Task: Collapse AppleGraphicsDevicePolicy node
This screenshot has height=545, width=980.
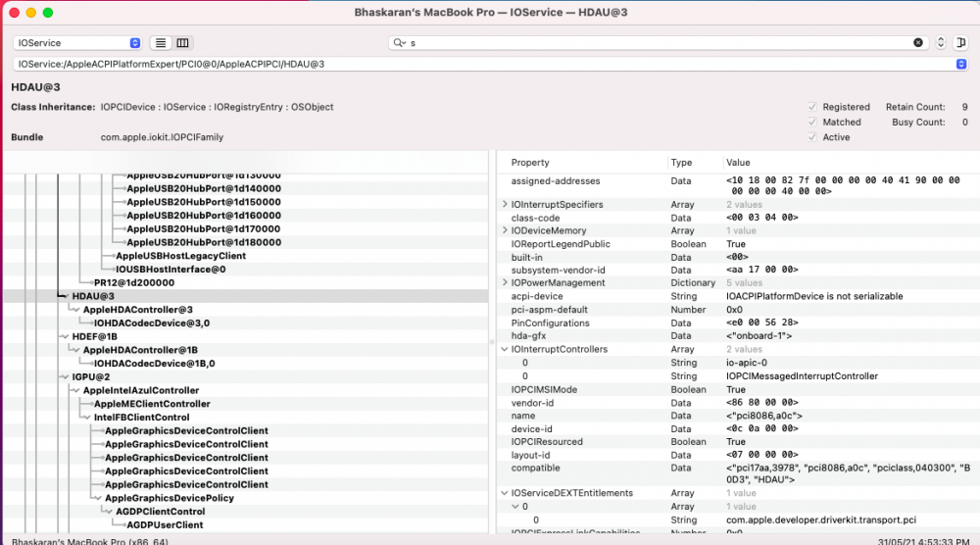Action: tap(97, 498)
